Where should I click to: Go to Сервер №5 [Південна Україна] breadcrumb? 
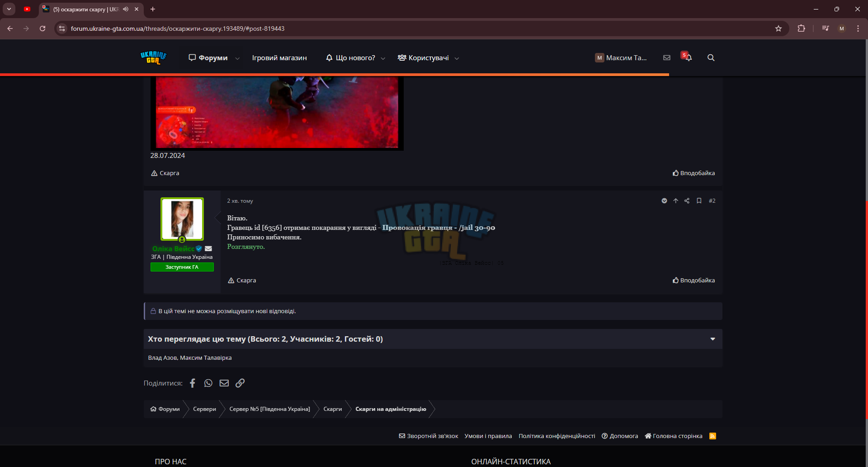[269, 409]
